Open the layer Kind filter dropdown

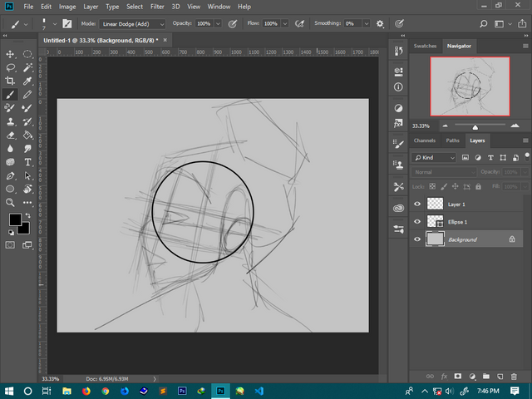coord(434,158)
